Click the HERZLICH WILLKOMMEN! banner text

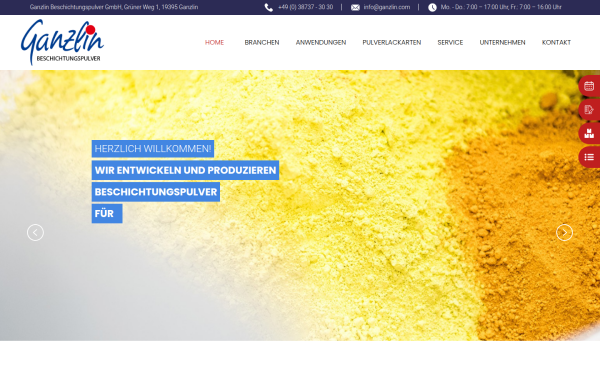[153, 148]
